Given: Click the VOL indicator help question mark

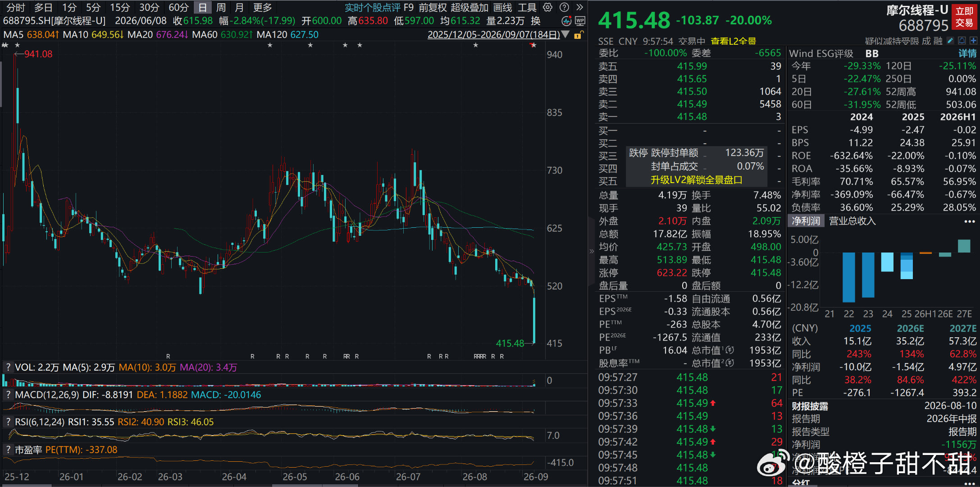Looking at the screenshot, I should point(8,367).
